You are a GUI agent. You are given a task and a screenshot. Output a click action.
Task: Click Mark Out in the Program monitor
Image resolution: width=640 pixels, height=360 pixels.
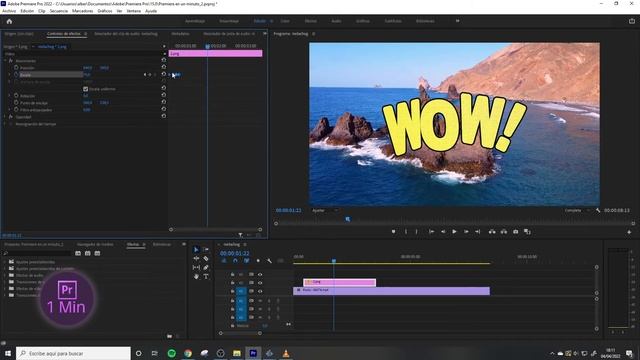[417, 231]
